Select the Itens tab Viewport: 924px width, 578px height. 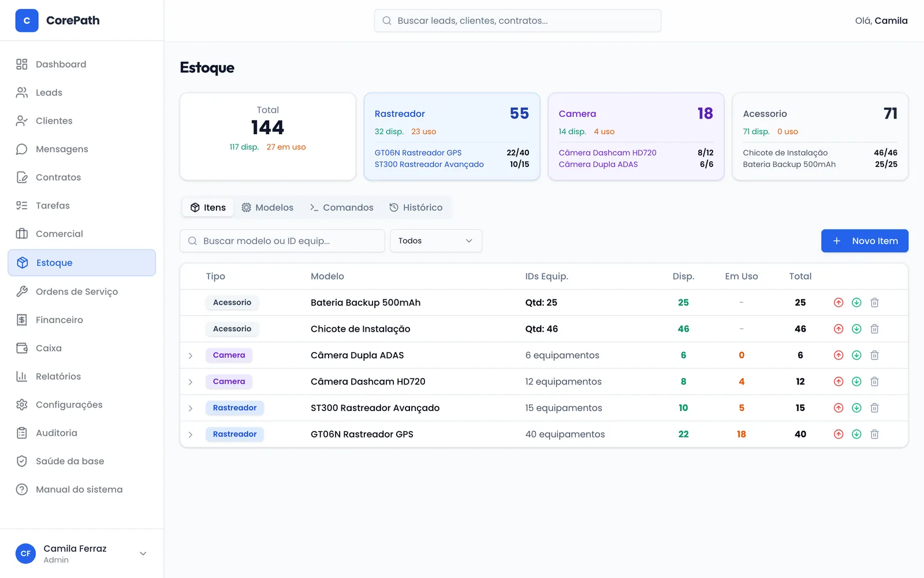(x=208, y=208)
